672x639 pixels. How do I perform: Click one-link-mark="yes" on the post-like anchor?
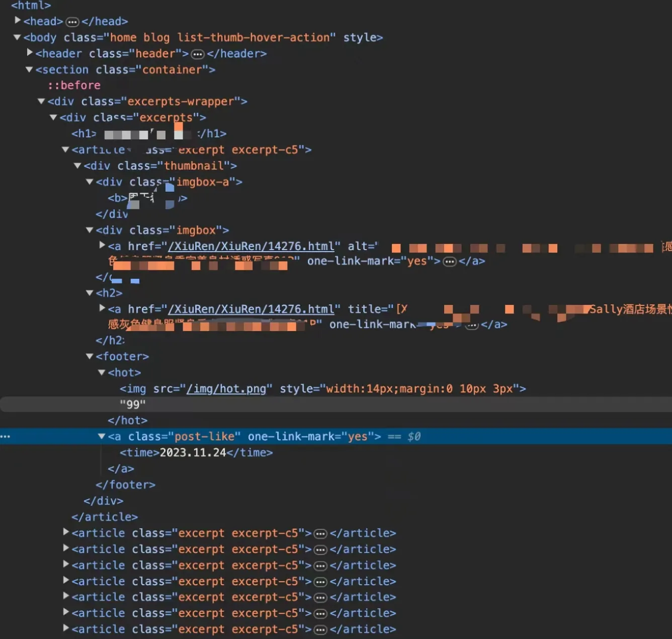click(311, 436)
